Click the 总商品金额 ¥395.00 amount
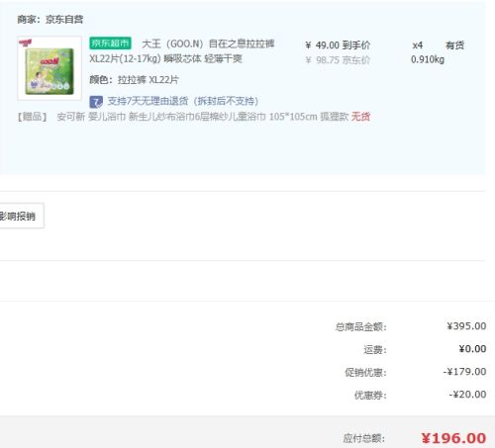This screenshot has width=495, height=448. coord(466,326)
